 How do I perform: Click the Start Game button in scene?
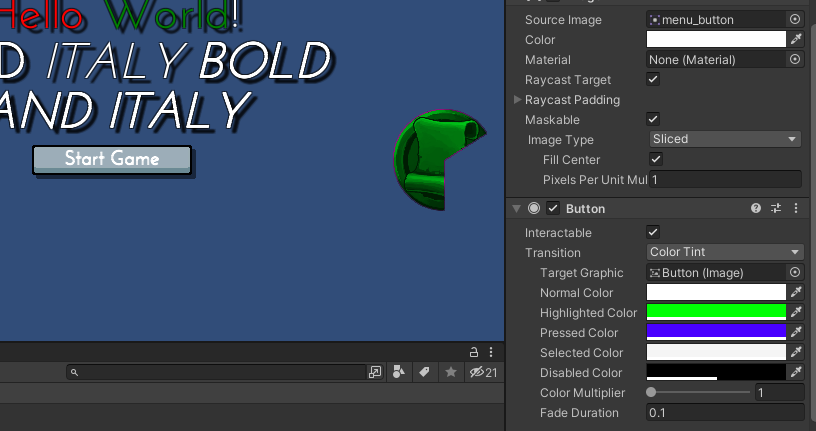click(111, 159)
